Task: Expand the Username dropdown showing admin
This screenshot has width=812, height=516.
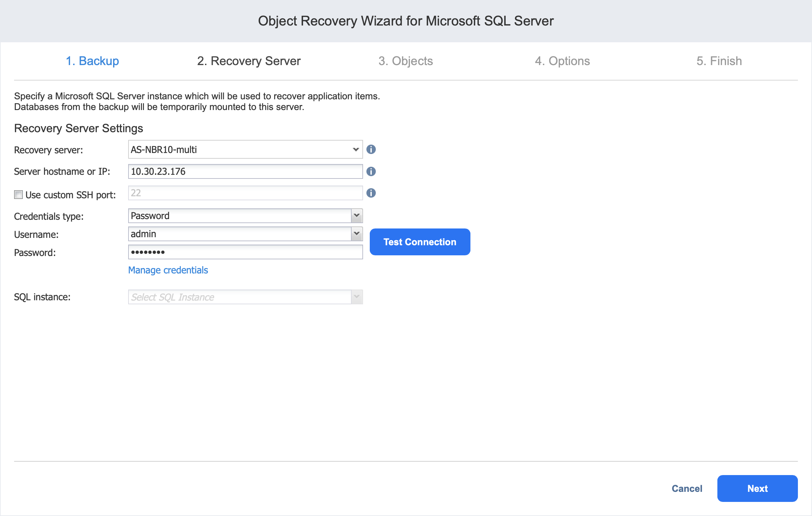Action: coord(356,234)
